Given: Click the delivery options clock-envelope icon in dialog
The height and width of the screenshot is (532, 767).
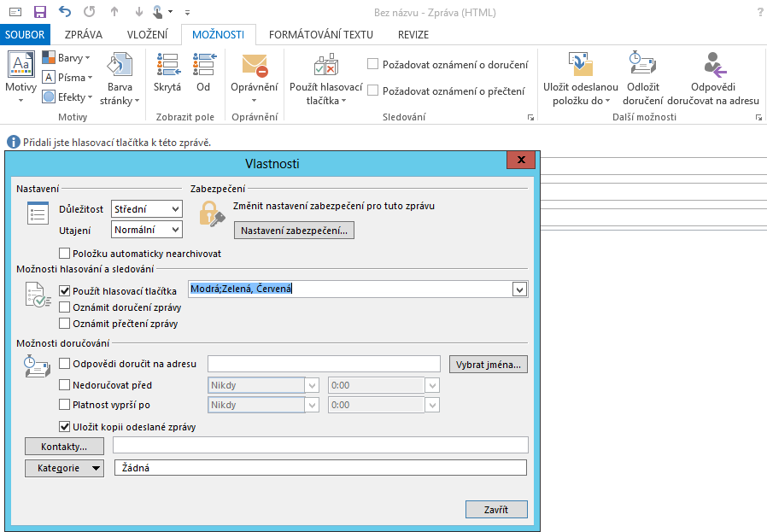Looking at the screenshot, I should coord(38,366).
